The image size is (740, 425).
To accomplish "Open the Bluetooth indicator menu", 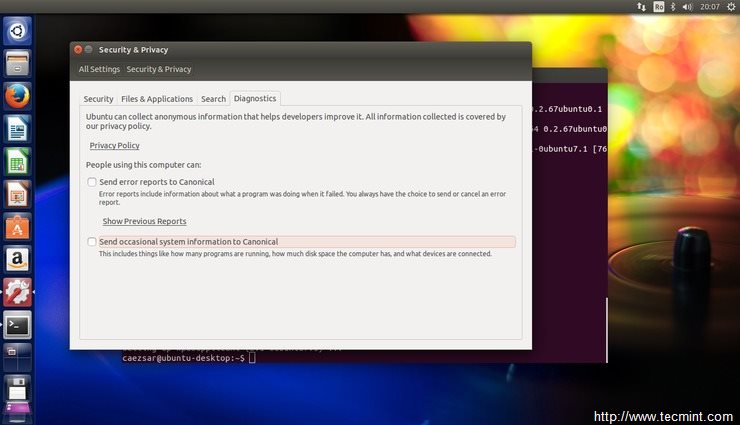I will pos(673,7).
